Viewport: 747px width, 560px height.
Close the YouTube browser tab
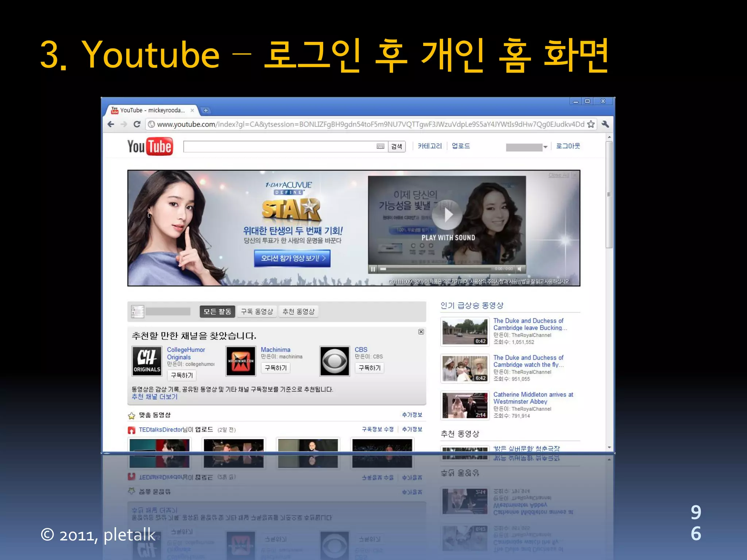(192, 110)
